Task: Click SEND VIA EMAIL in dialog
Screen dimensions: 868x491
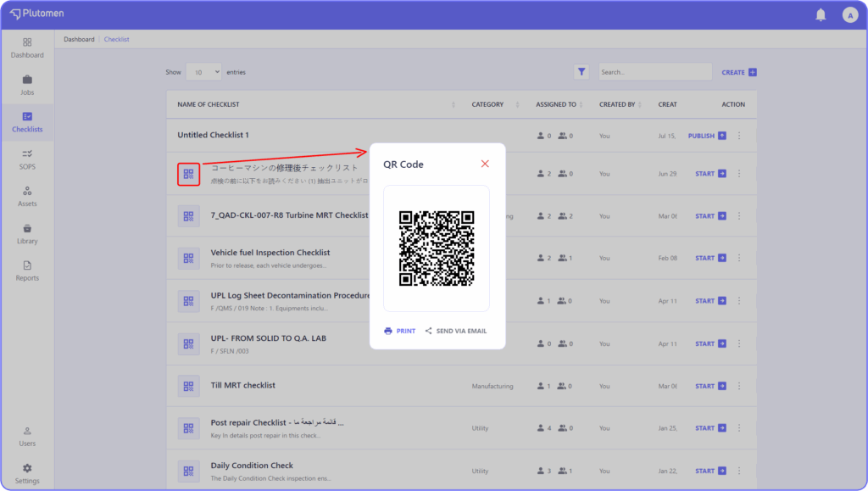Action: tap(456, 331)
